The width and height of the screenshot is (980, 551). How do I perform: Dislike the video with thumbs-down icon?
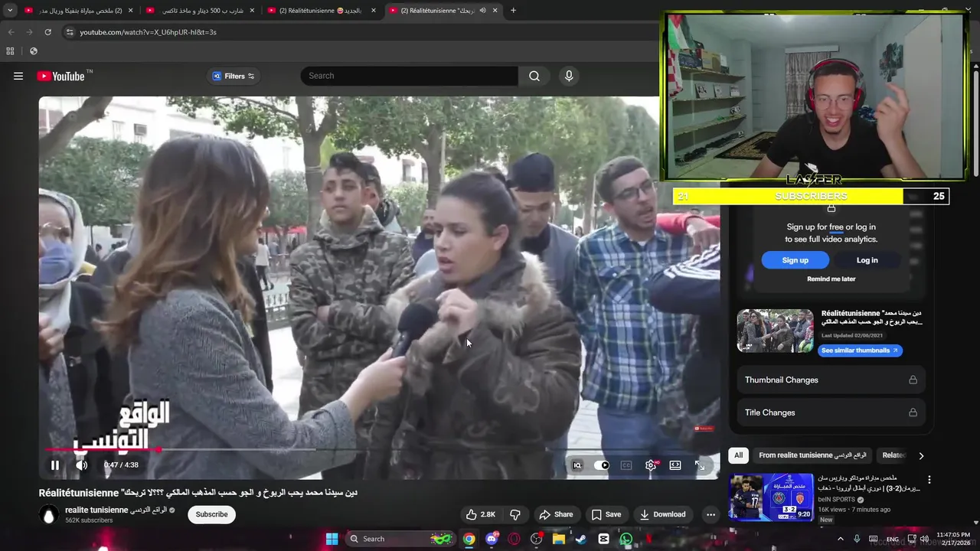[515, 514]
